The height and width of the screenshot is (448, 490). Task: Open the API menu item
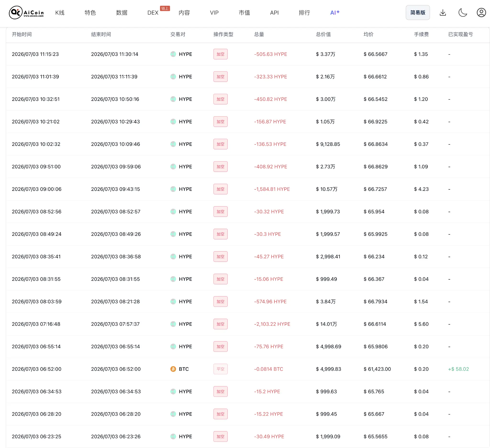click(x=274, y=13)
